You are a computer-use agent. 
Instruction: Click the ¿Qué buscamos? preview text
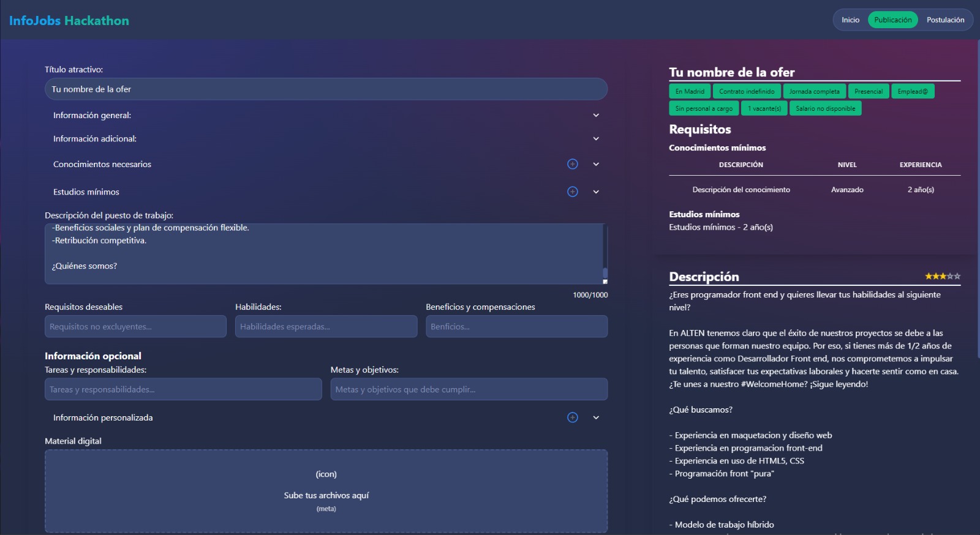[x=701, y=410]
